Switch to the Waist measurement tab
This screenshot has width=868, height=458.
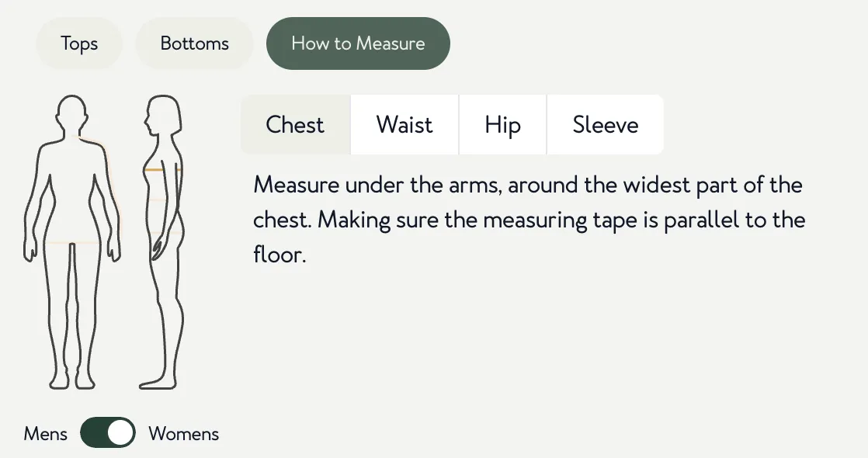tap(404, 125)
